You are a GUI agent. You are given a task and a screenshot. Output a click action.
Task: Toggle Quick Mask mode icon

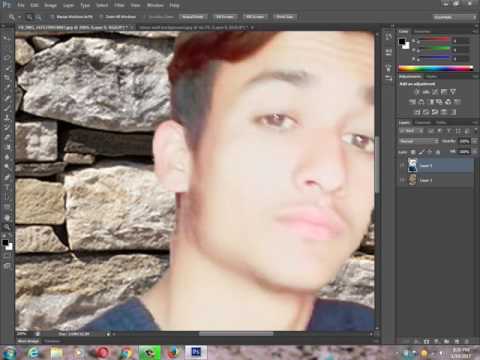tap(7, 256)
